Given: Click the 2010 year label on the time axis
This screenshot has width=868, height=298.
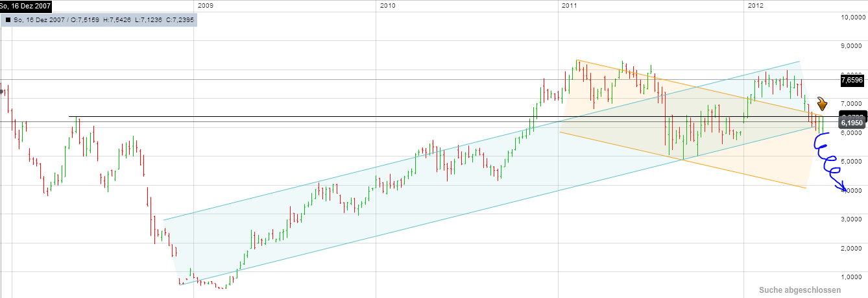Looking at the screenshot, I should [387, 6].
